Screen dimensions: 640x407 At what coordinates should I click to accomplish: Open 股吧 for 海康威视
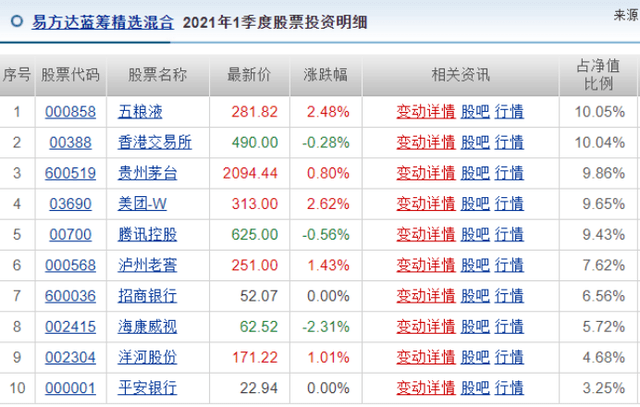point(475,327)
